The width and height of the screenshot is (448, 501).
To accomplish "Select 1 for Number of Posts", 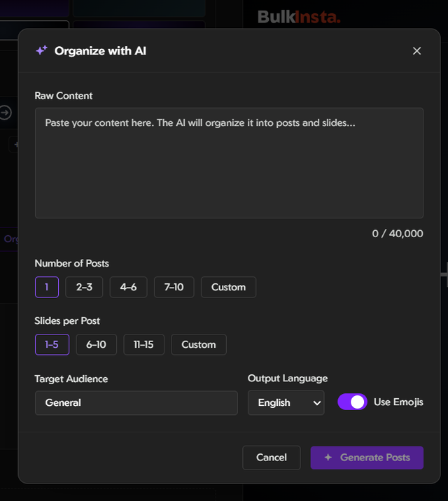I will pyautogui.click(x=47, y=287).
